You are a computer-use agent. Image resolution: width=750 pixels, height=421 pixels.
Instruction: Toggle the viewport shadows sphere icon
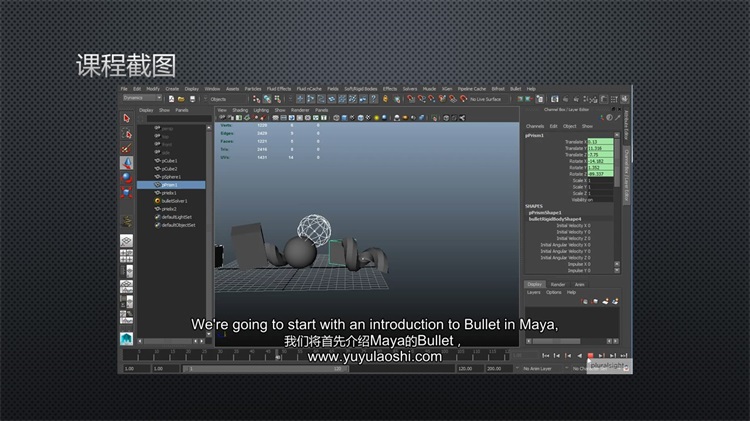[x=384, y=118]
